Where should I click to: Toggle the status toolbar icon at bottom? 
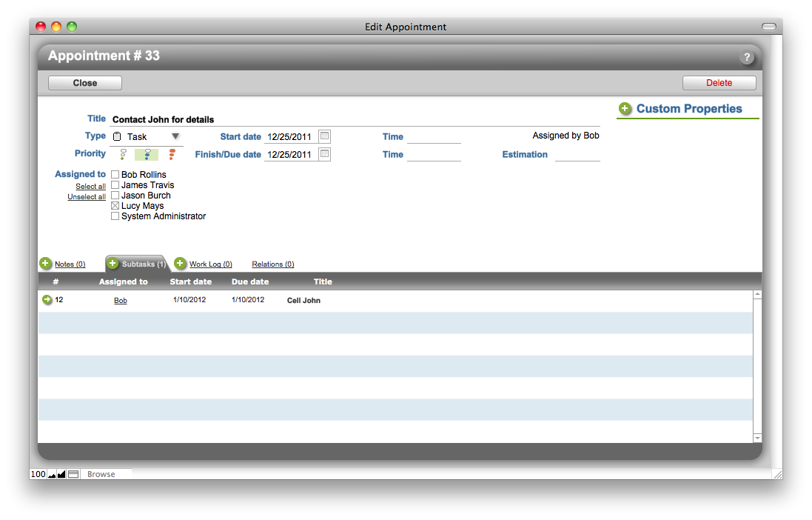[73, 474]
